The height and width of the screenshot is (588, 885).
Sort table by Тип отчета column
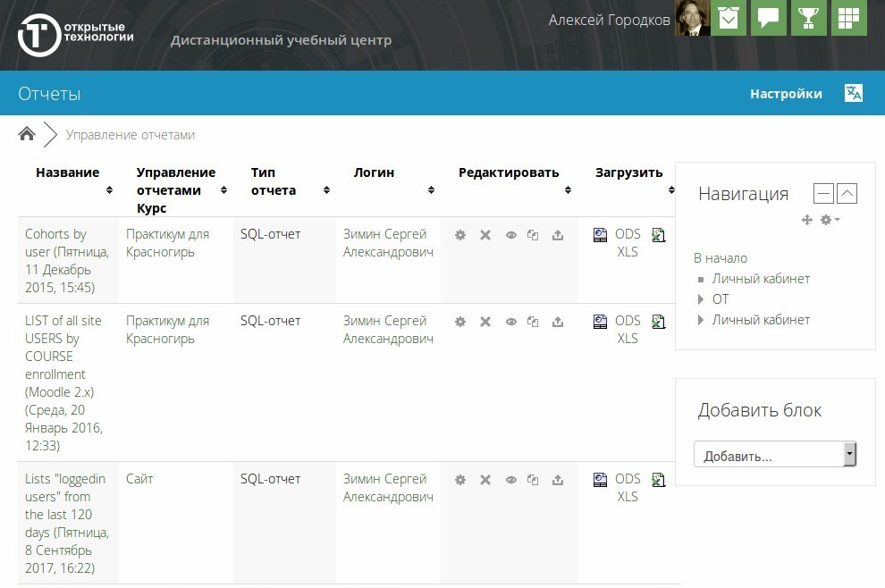coord(327,190)
